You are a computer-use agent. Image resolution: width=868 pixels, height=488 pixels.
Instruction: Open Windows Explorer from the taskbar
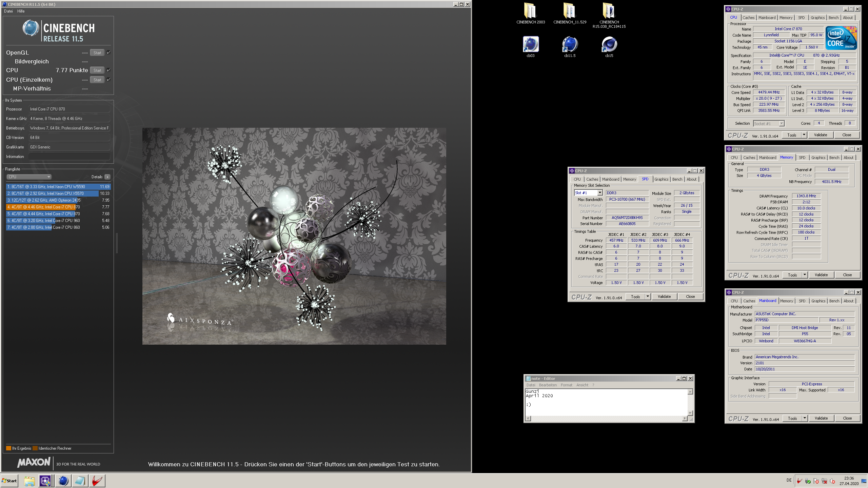pyautogui.click(x=29, y=481)
